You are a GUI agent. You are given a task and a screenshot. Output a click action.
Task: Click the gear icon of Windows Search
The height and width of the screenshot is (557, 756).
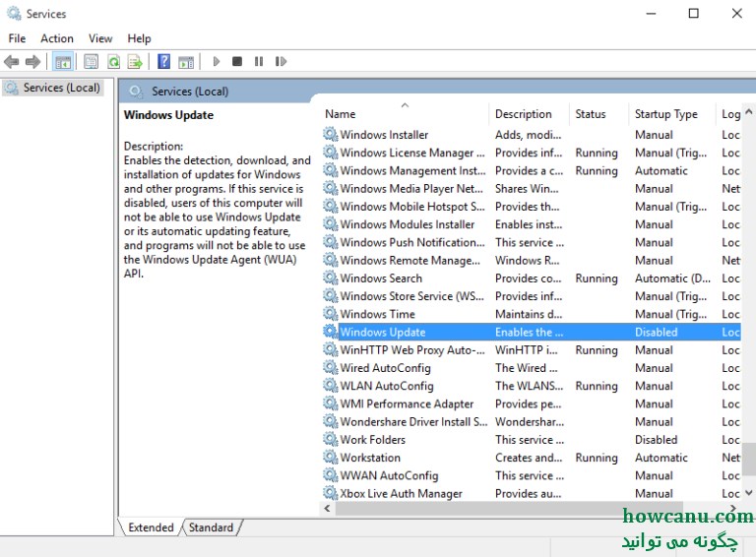coord(331,278)
